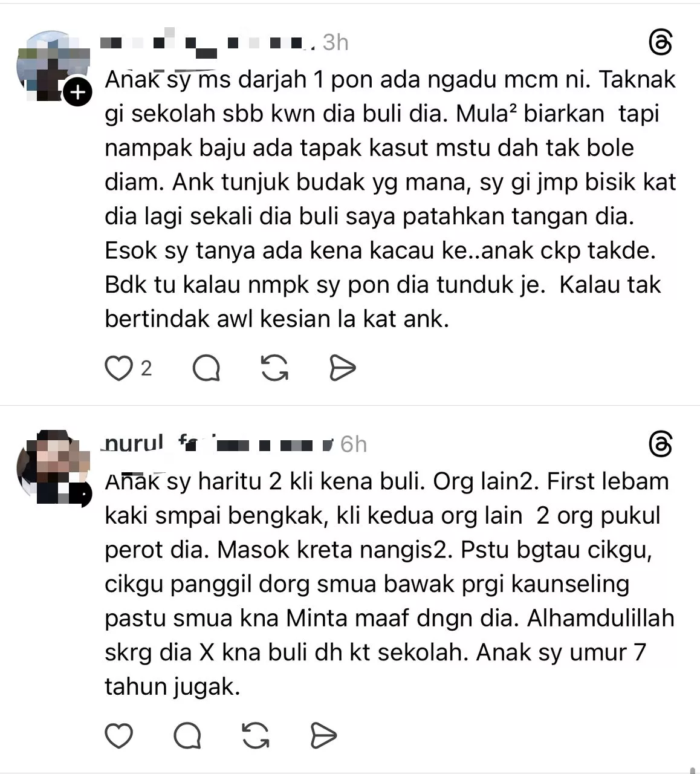The image size is (700, 774).
Task: Select the like count showing 2
Action: coord(145,366)
